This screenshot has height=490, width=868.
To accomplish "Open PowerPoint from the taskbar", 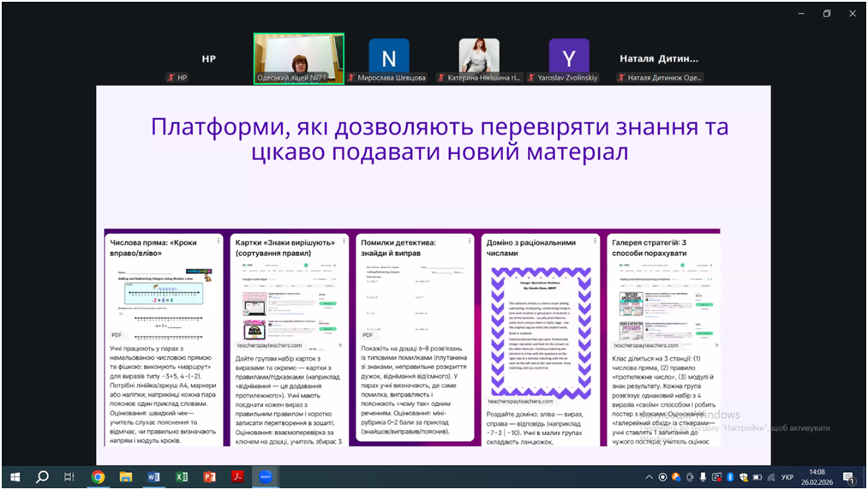I will pyautogui.click(x=209, y=477).
